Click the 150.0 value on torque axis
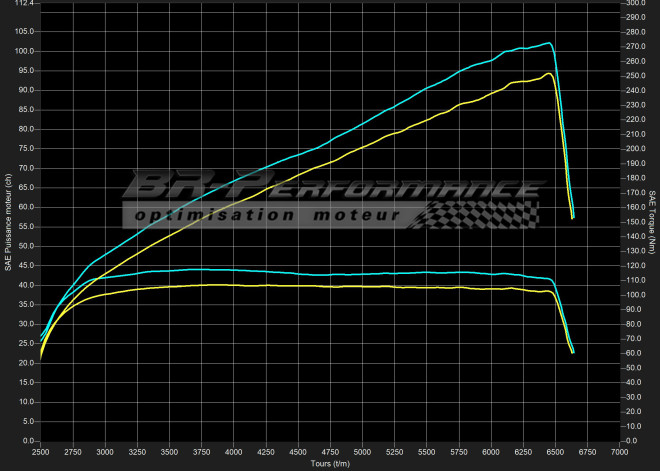The width and height of the screenshot is (660, 471). pyautogui.click(x=635, y=222)
